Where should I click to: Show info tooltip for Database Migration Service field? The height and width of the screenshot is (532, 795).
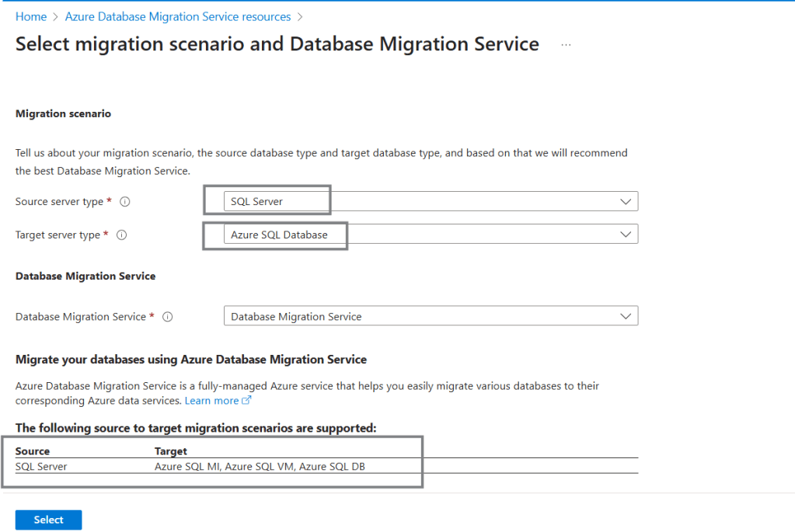(167, 317)
